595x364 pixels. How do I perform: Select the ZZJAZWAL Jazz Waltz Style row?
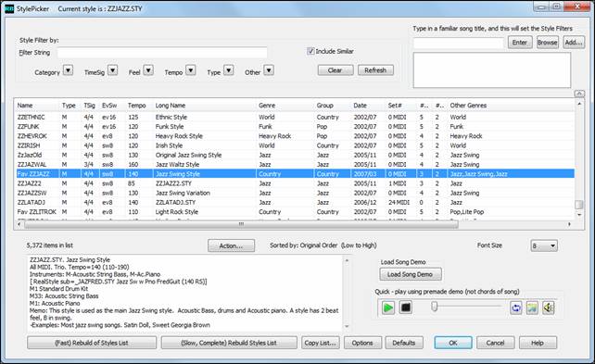tap(295, 165)
